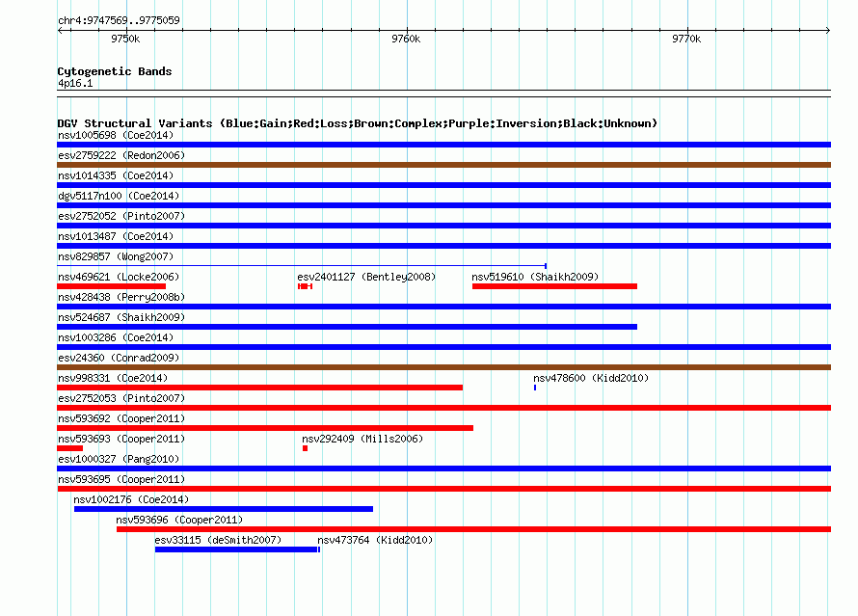
Task: Open the nsv519610 (Shaikh2009) label
Action: click(535, 277)
